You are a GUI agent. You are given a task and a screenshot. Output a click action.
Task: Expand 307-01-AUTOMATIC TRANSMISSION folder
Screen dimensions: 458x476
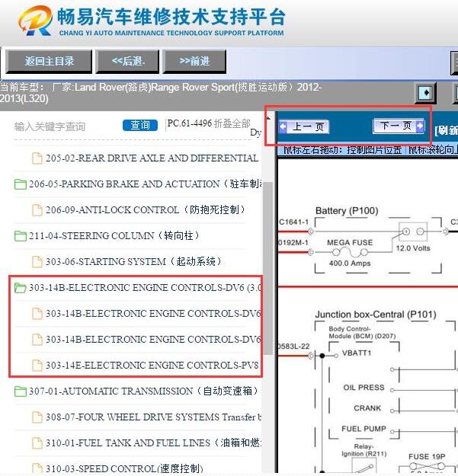click(143, 391)
